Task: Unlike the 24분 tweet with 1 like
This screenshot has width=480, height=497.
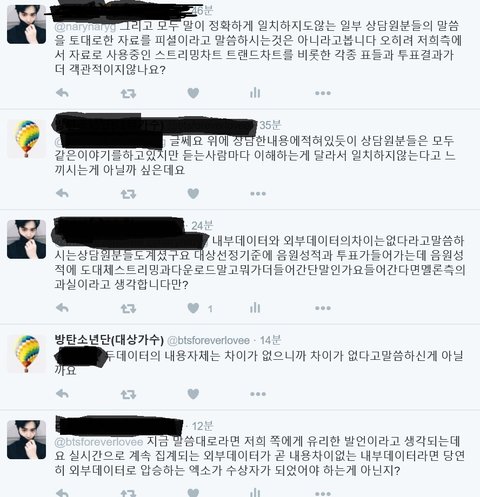Action: (193, 308)
